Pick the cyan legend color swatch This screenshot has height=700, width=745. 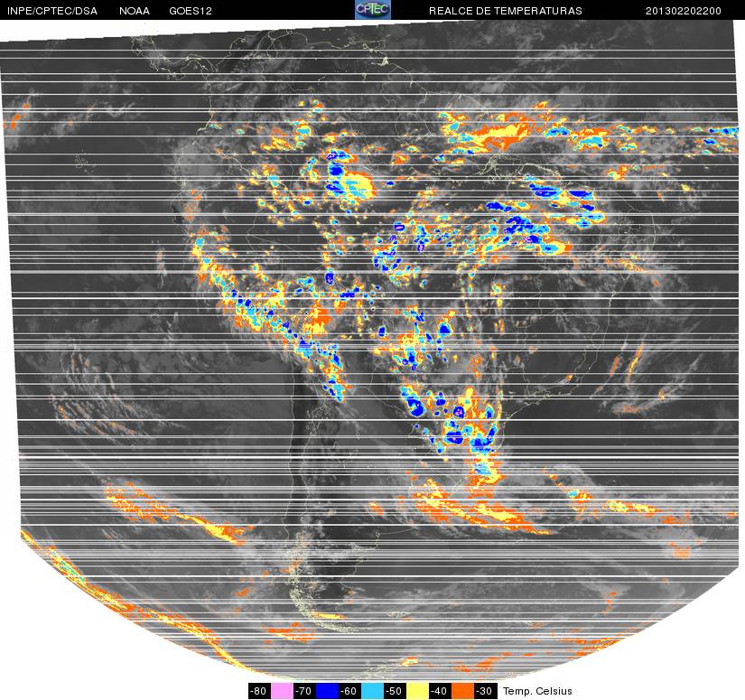(x=372, y=691)
